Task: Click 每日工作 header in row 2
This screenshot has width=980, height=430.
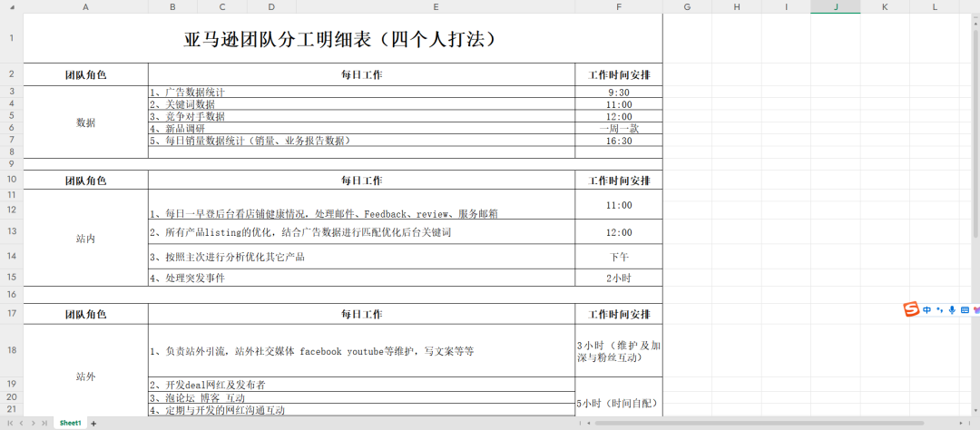Action: click(362, 74)
